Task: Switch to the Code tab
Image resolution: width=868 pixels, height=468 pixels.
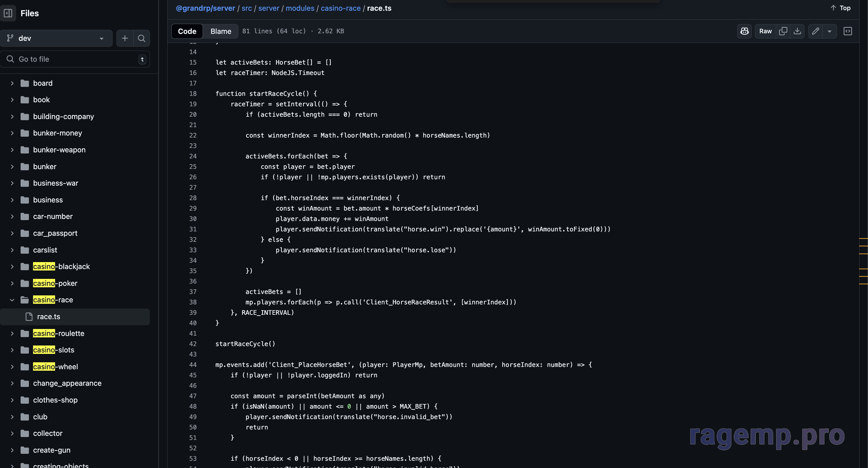Action: [187, 31]
